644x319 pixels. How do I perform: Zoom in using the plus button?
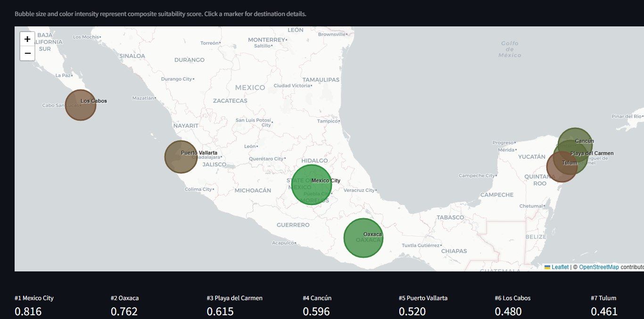[x=27, y=39]
